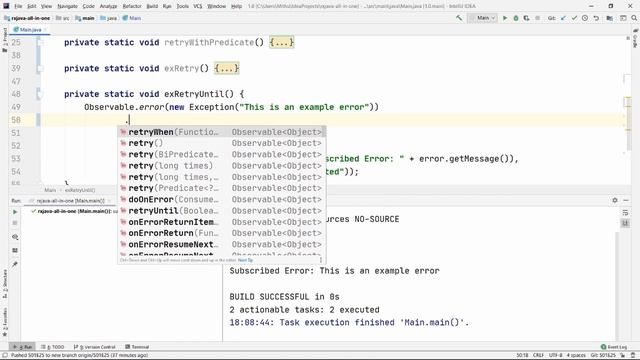Open the Event Log
Image resolution: width=640 pixels, height=360 pixels.
tap(614, 347)
